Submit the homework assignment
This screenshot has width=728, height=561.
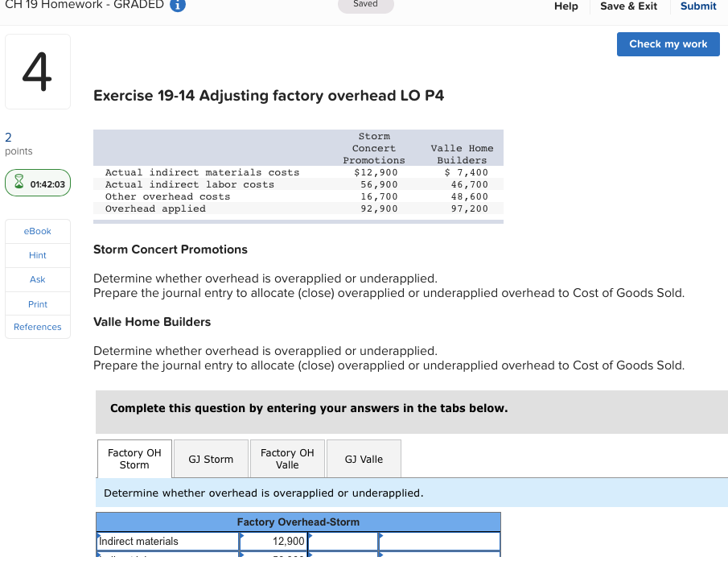click(697, 6)
